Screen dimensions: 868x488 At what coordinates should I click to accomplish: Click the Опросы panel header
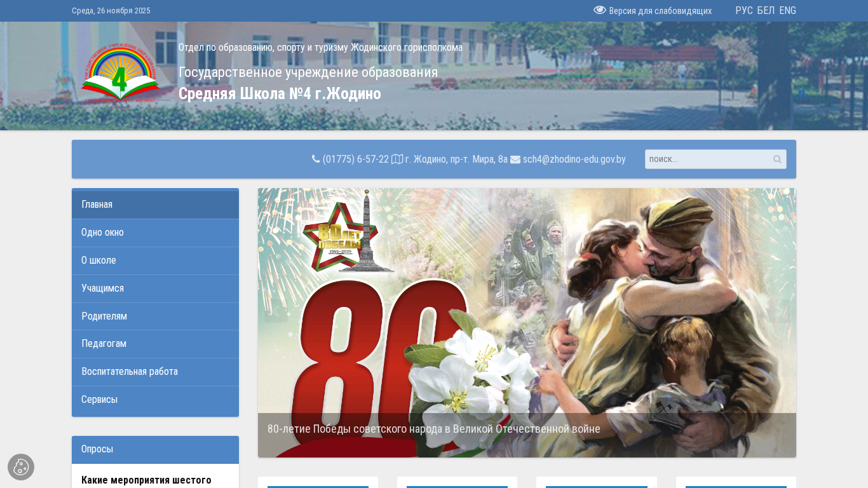pyautogui.click(x=155, y=449)
